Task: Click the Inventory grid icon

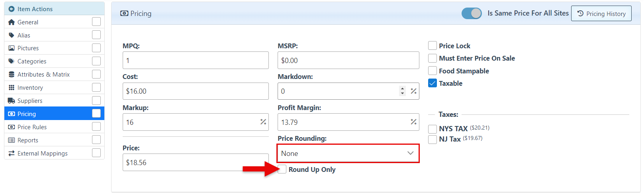Action: click(x=12, y=88)
